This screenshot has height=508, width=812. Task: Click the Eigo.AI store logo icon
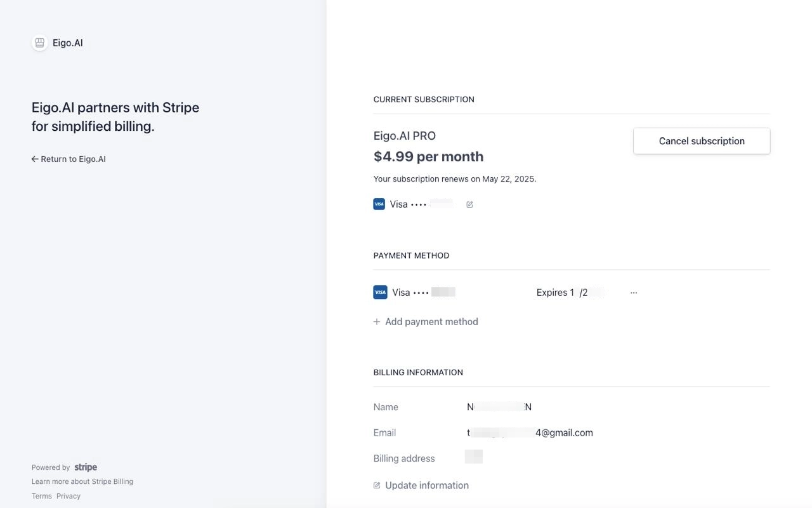coord(39,43)
